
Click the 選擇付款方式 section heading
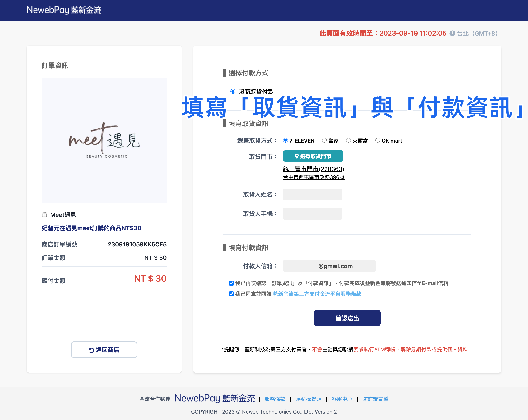click(x=248, y=73)
